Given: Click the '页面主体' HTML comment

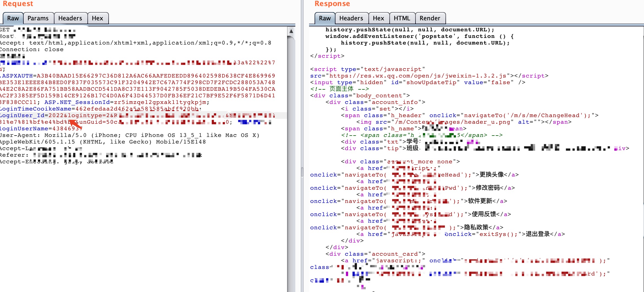Looking at the screenshot, I should (340, 89).
